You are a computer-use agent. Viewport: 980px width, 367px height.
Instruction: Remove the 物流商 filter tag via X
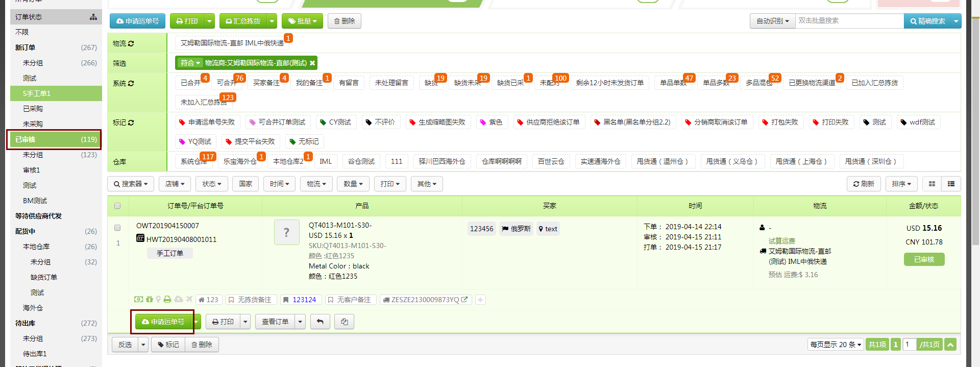point(312,63)
